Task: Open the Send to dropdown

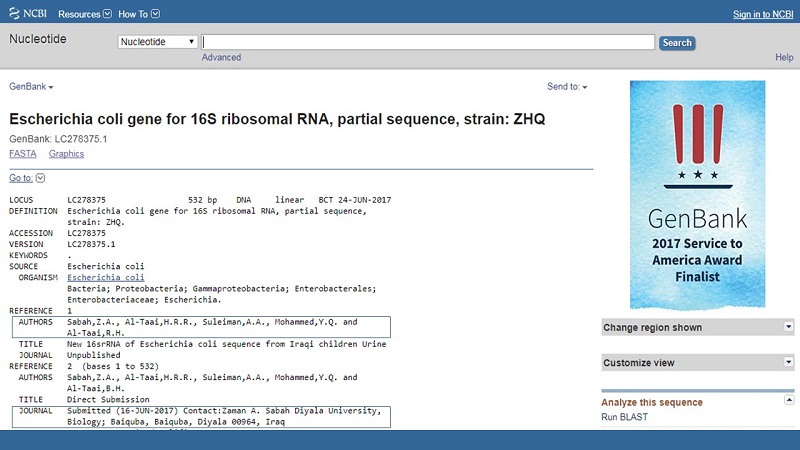Action: (x=567, y=87)
